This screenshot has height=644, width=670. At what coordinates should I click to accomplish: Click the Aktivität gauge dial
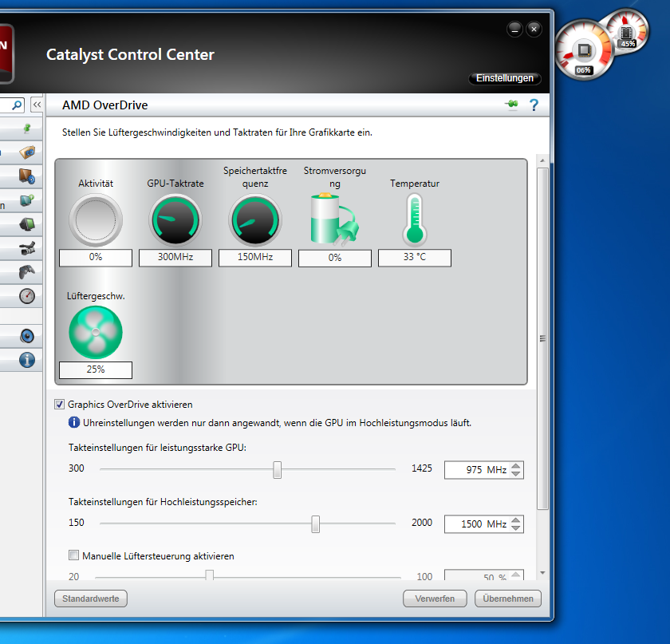96,220
